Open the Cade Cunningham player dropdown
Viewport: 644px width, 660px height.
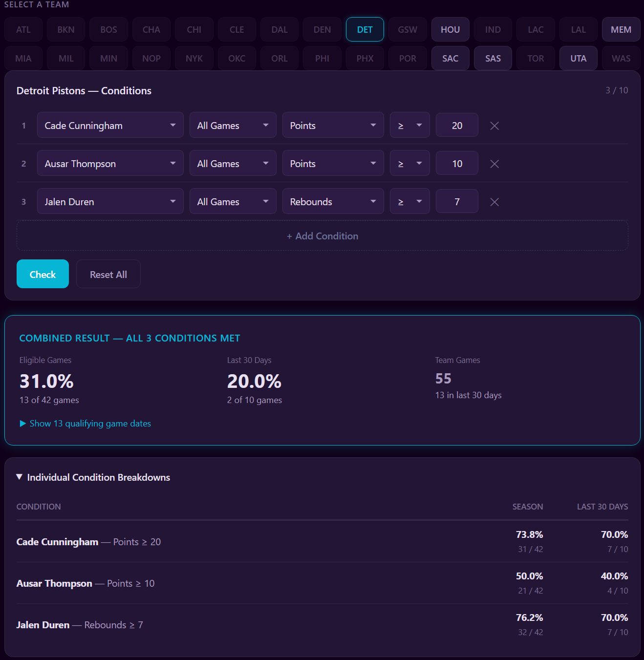[x=110, y=125]
